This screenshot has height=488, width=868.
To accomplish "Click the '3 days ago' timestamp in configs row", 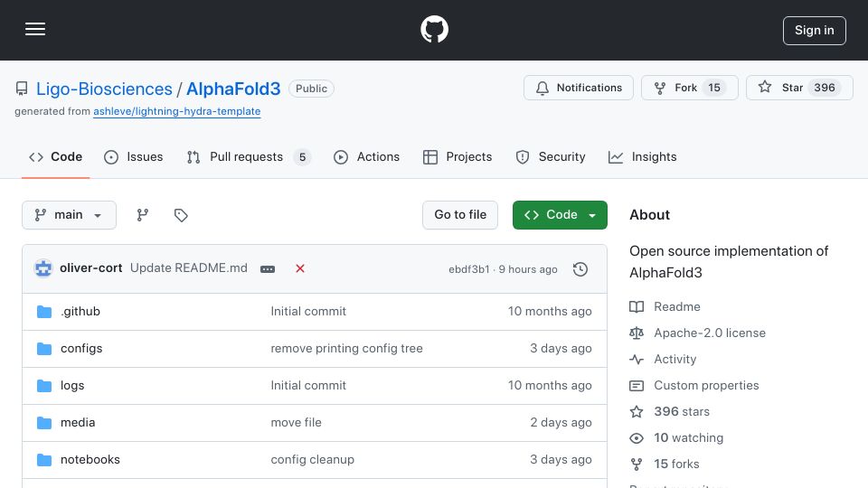I will point(561,349).
